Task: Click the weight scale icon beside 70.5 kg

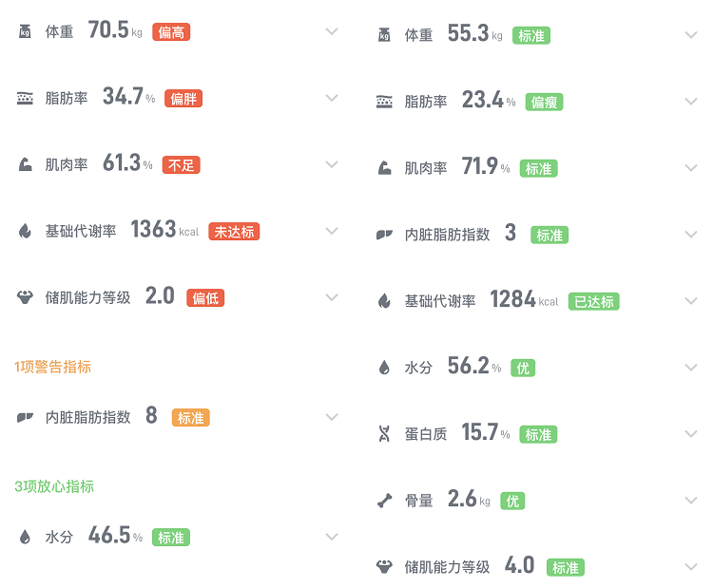Action: coord(25,31)
